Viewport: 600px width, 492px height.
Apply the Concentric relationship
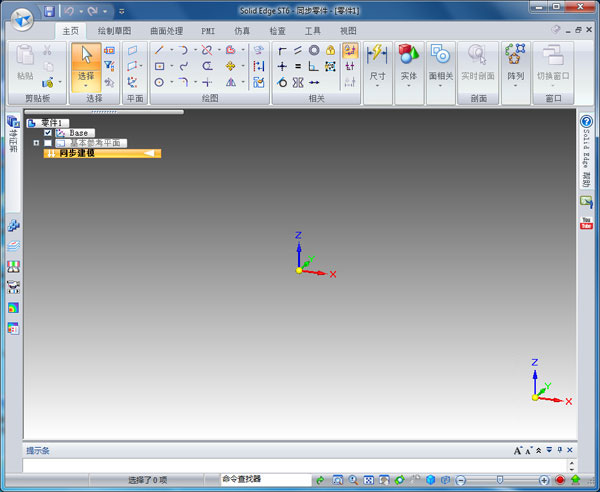[314, 50]
